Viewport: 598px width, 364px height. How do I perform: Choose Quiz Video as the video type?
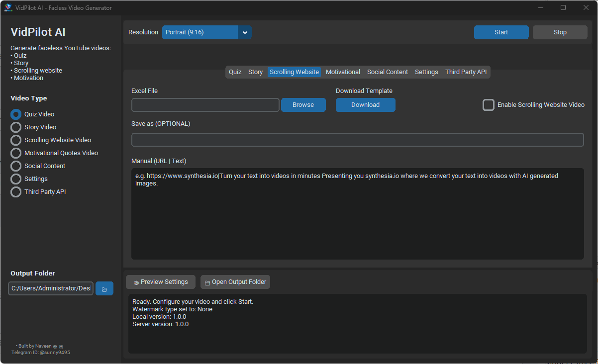point(15,114)
